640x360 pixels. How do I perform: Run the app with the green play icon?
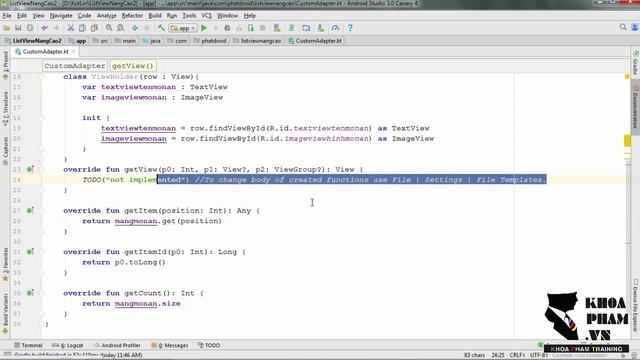(x=204, y=28)
